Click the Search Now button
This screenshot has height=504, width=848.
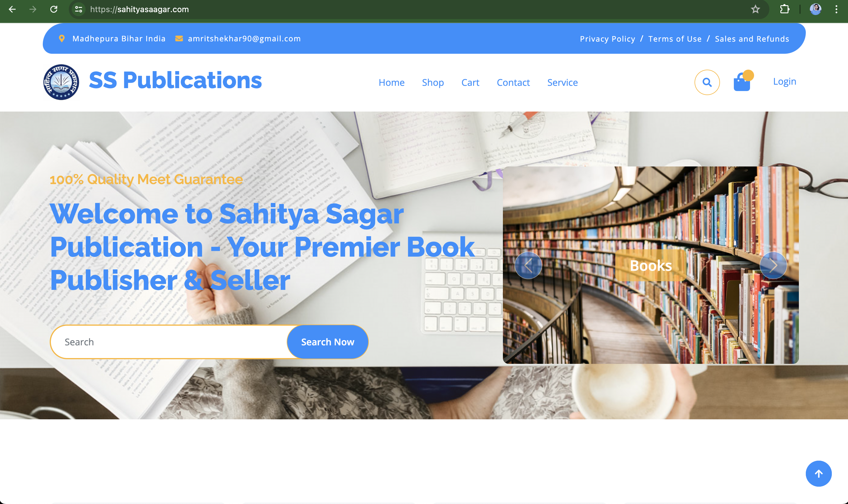[x=328, y=342]
